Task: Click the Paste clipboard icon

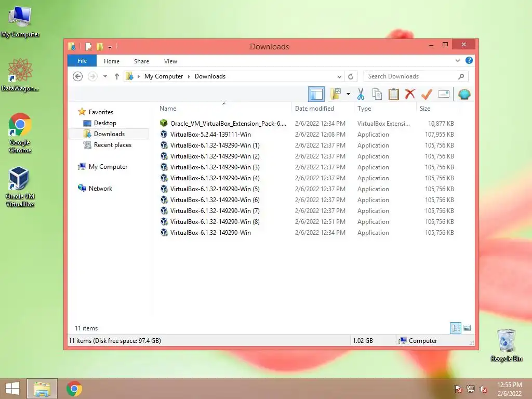Action: (394, 94)
